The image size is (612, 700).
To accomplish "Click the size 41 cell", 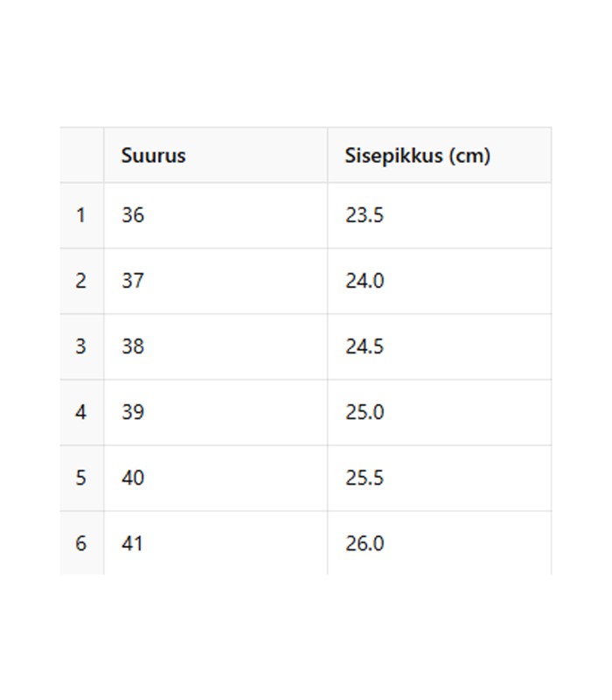I will click(x=215, y=542).
